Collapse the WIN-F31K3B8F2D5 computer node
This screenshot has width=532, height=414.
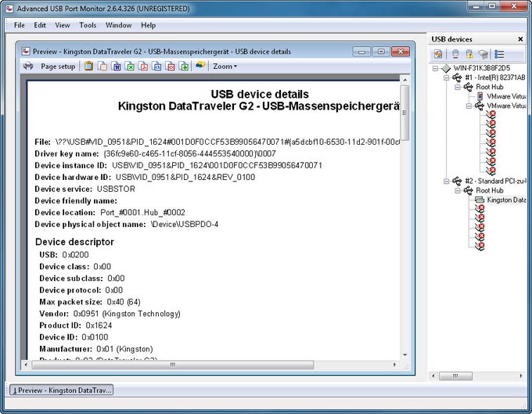coord(435,69)
